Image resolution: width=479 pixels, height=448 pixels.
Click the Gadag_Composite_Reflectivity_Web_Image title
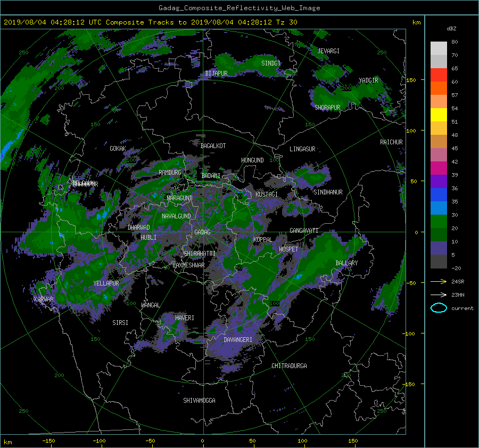(239, 8)
